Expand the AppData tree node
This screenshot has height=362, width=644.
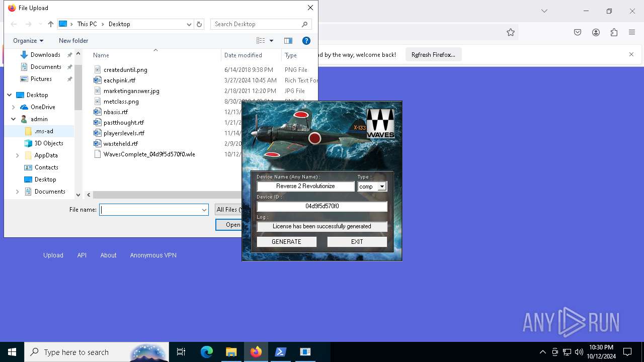pos(18,155)
